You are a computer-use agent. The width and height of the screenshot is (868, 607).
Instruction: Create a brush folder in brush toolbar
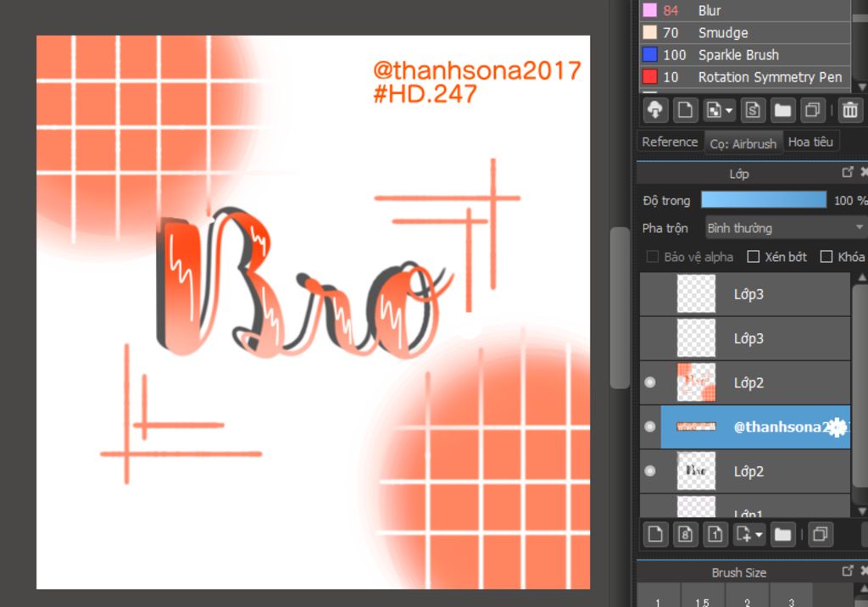782,110
